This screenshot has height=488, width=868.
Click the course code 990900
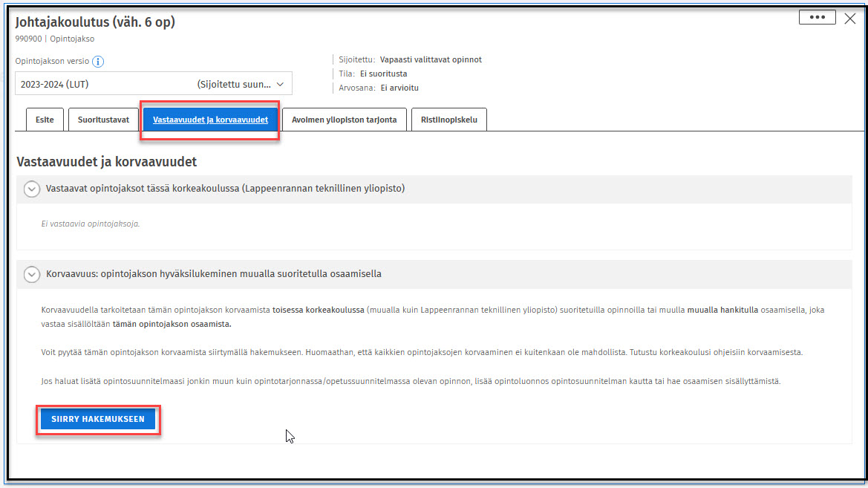pyautogui.click(x=28, y=39)
